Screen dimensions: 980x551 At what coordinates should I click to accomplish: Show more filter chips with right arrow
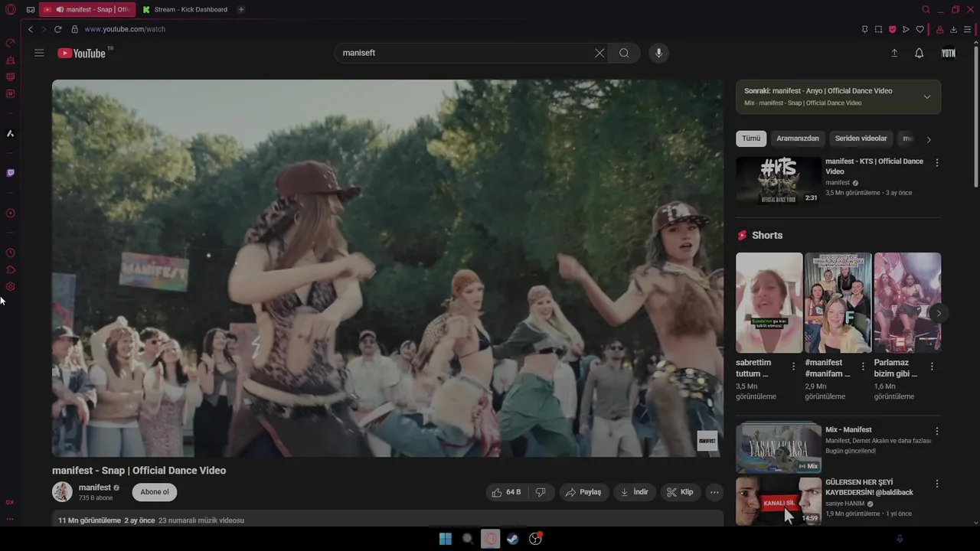pos(929,139)
